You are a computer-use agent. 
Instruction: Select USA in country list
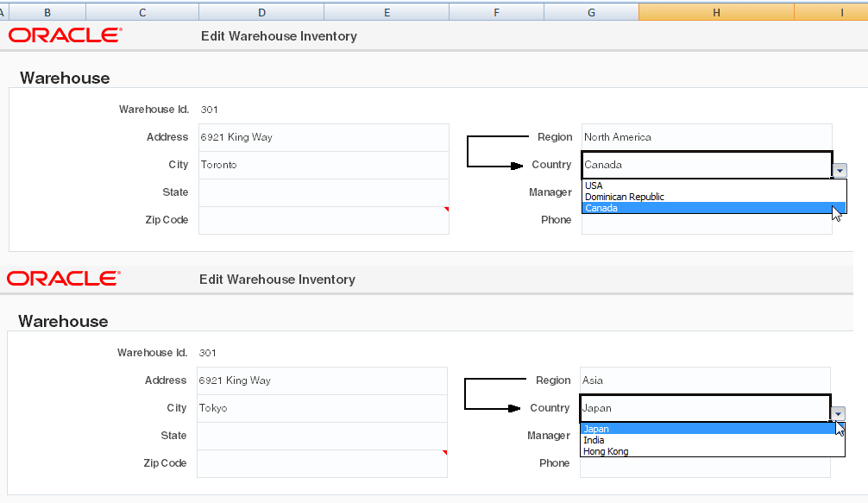[714, 185]
